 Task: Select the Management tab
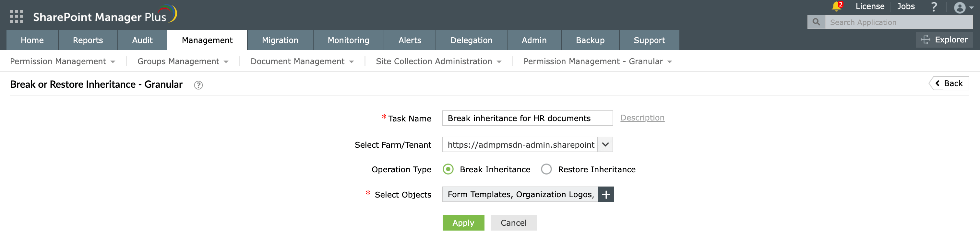click(207, 40)
